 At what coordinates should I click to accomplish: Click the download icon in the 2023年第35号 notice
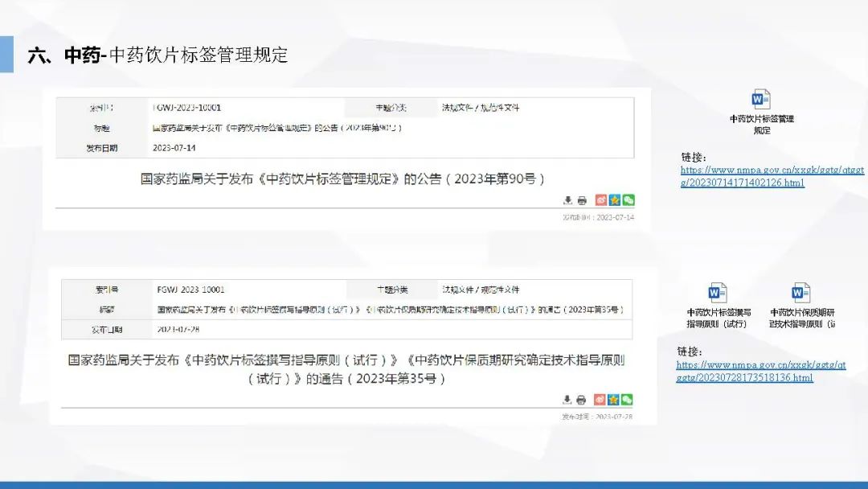tap(567, 400)
